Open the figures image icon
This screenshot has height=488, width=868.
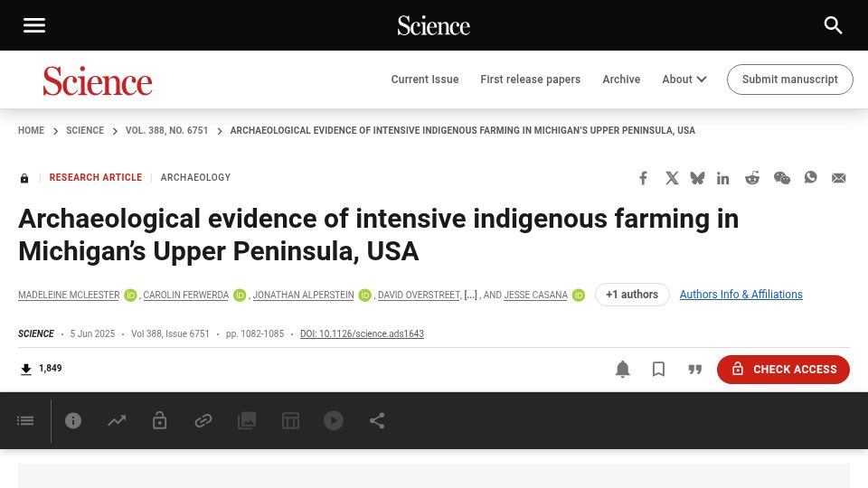[247, 421]
